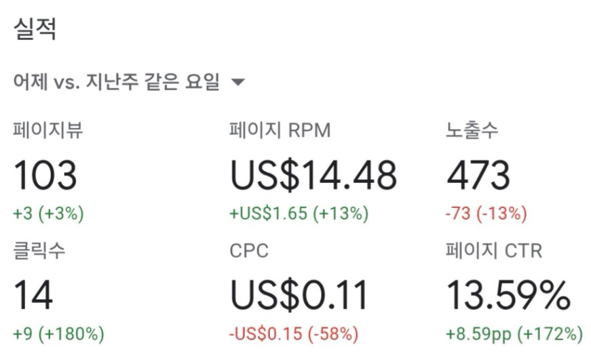
Task: Click the -73 (-13%) impressions change
Action: 487,214
